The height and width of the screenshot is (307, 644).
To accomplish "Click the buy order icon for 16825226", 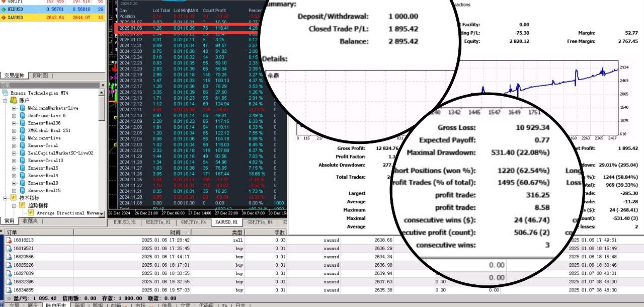I will point(8,265).
